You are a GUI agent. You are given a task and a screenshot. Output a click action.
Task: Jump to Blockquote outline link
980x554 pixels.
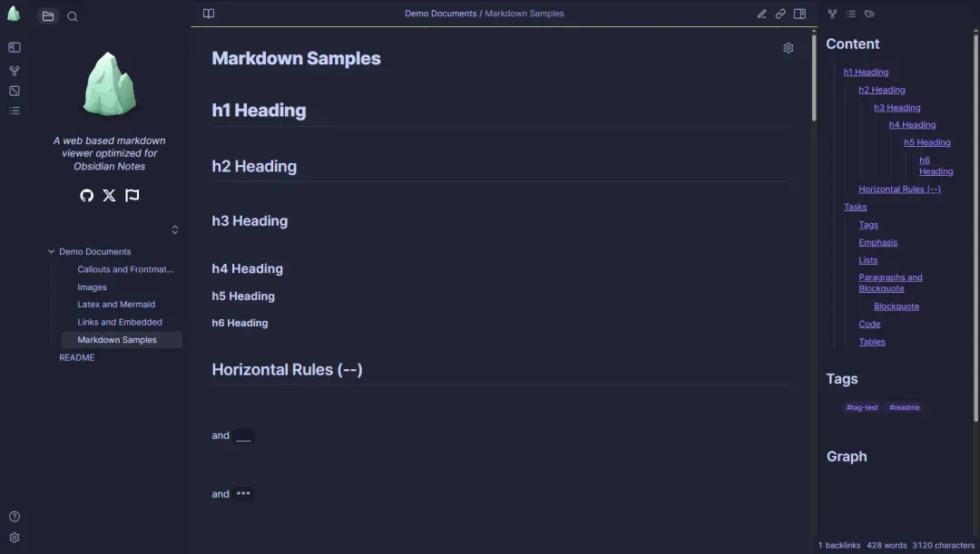(897, 306)
